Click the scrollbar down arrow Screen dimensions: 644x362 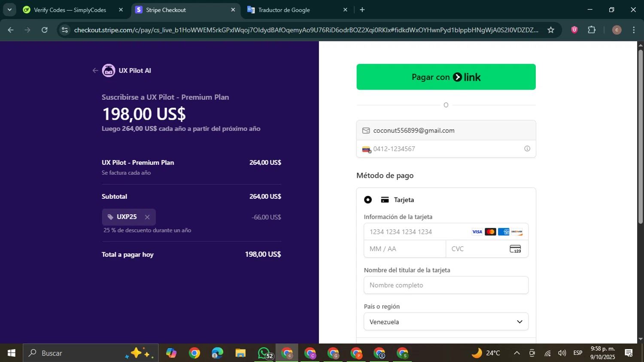(x=641, y=339)
